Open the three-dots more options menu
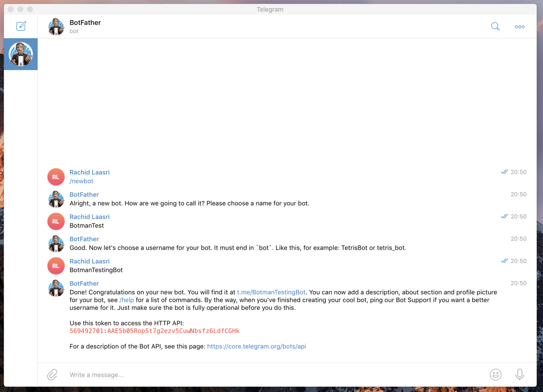 click(520, 27)
